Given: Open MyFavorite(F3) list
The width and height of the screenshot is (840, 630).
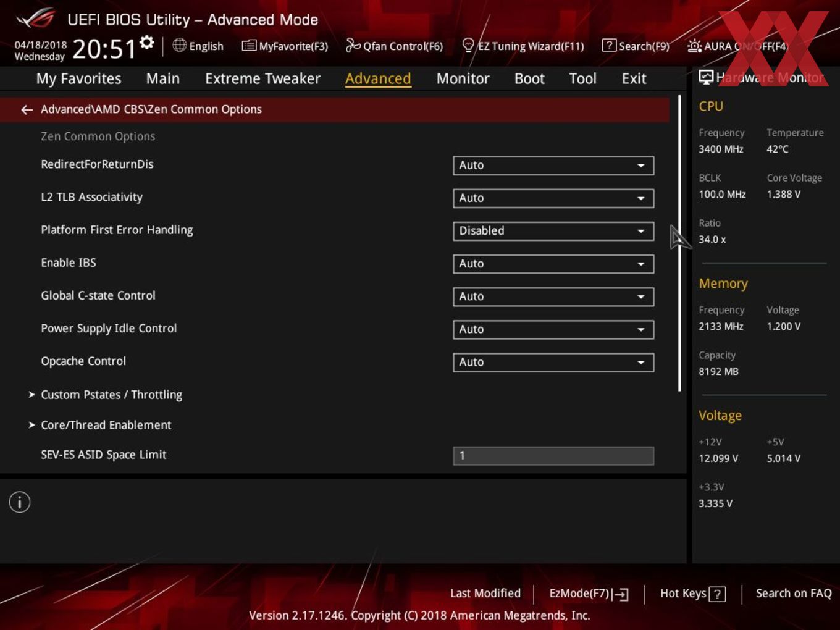Looking at the screenshot, I should point(285,46).
